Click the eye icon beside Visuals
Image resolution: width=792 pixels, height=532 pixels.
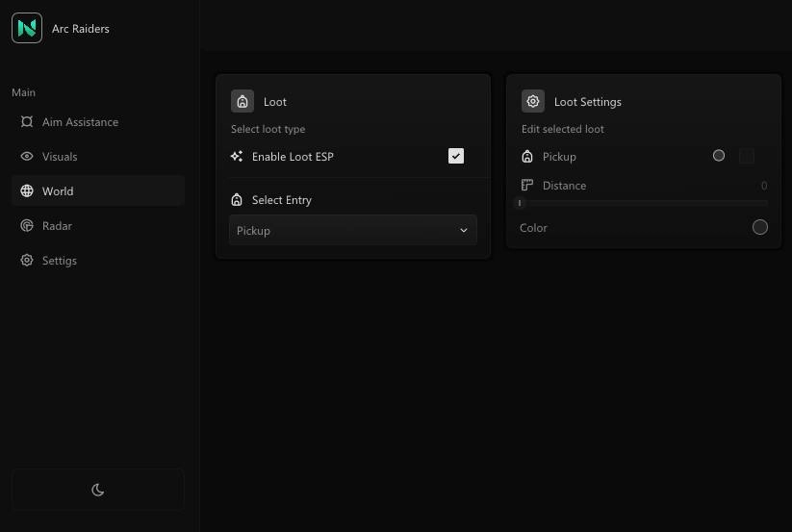[x=27, y=157]
